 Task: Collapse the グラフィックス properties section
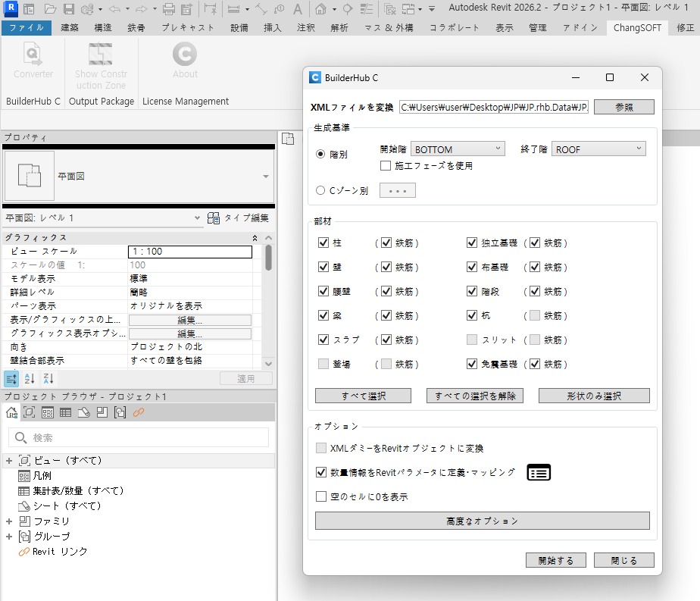pos(255,237)
